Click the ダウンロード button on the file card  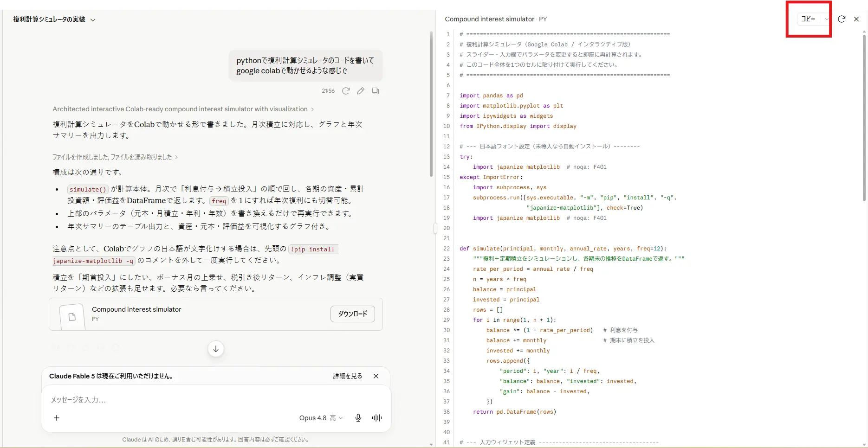pyautogui.click(x=353, y=314)
